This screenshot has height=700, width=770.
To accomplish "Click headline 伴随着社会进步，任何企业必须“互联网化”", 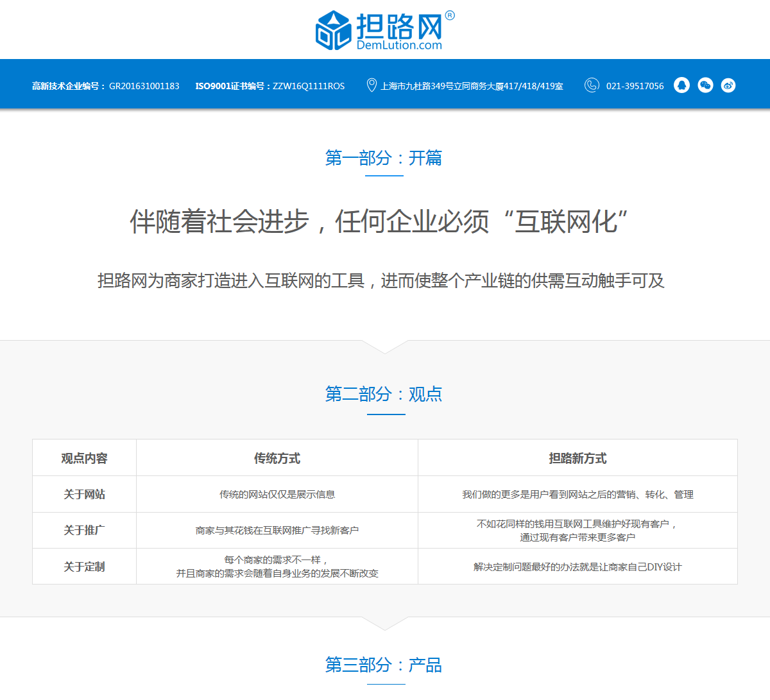I will pyautogui.click(x=380, y=221).
